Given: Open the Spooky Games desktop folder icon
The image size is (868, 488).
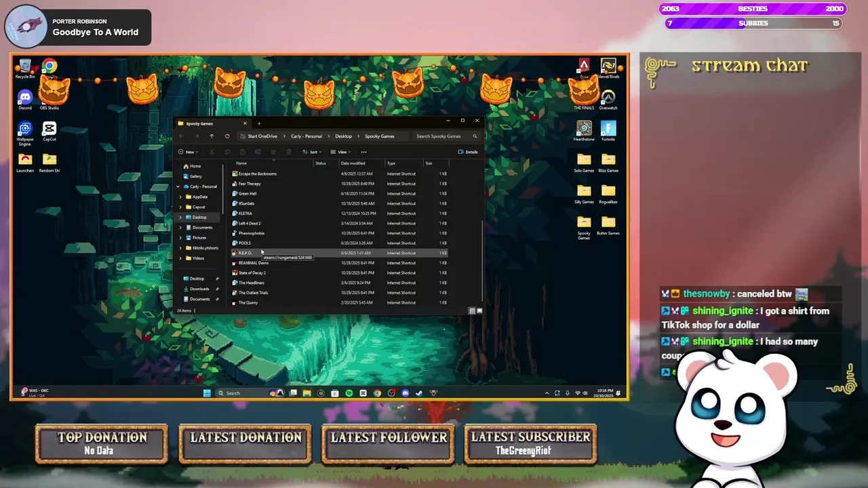Looking at the screenshot, I should (584, 227).
